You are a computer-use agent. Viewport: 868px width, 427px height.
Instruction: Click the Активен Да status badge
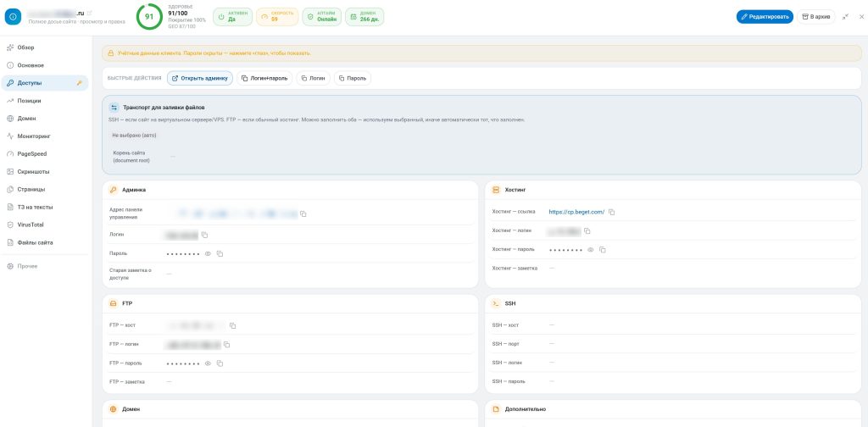(x=232, y=17)
